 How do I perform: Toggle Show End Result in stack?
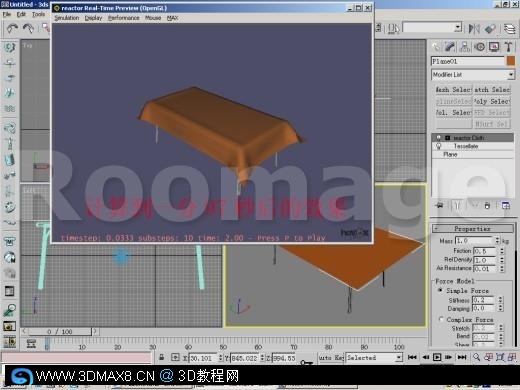[x=457, y=206]
